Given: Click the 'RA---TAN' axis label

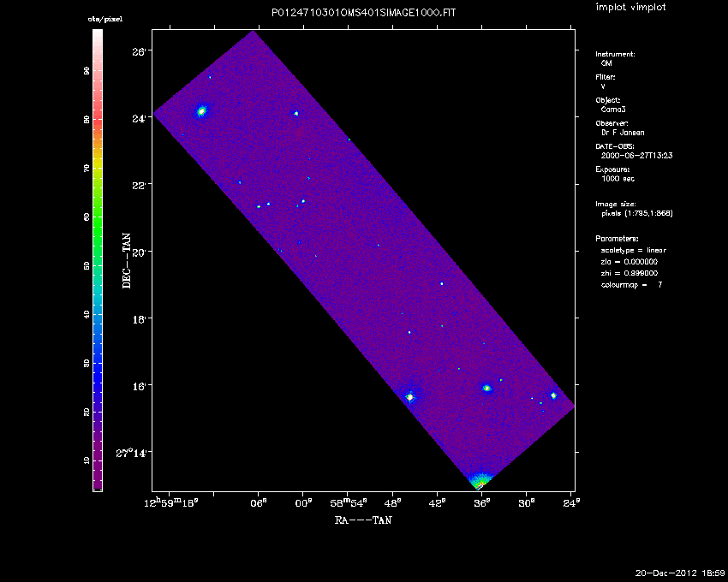Looking at the screenshot, I should [363, 520].
